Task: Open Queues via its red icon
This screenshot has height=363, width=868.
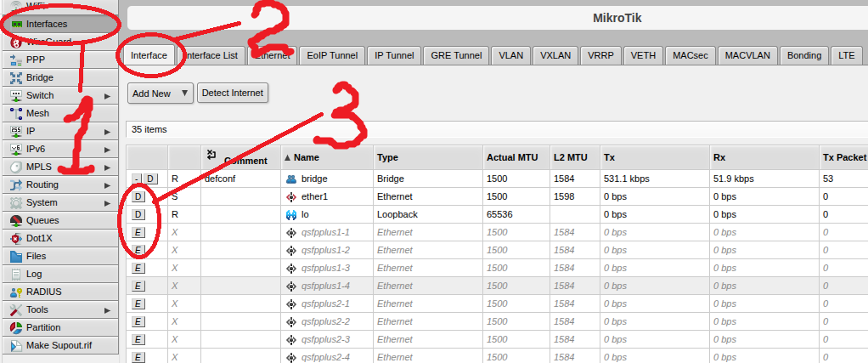Action: coord(15,220)
